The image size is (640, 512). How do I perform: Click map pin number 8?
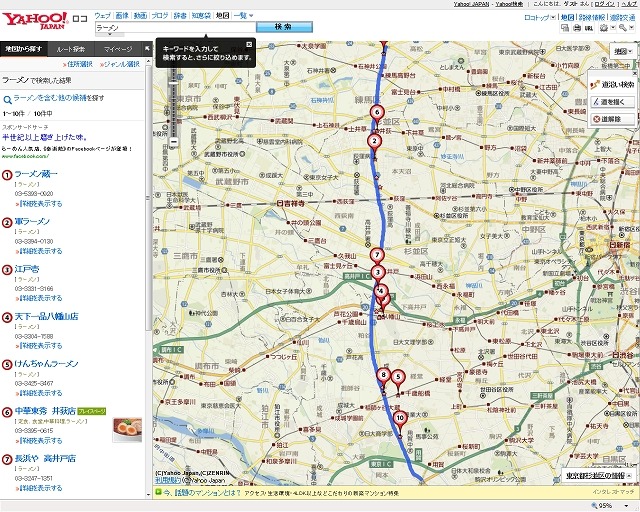[x=383, y=374]
